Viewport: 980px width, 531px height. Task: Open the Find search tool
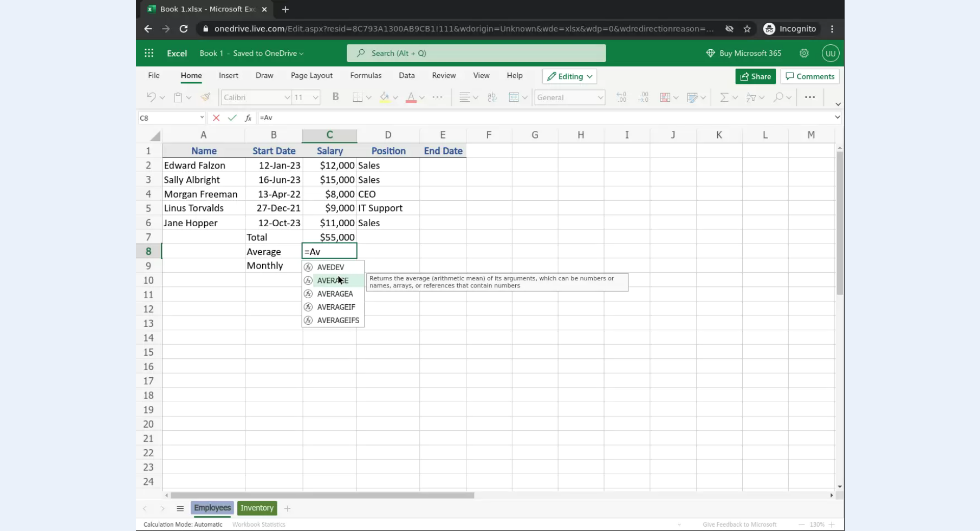coord(778,97)
